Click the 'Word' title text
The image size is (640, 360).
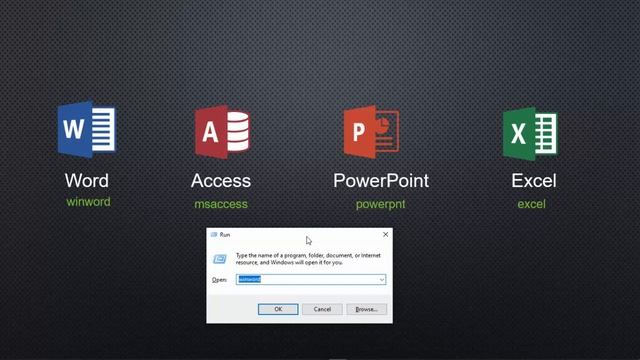(x=87, y=180)
